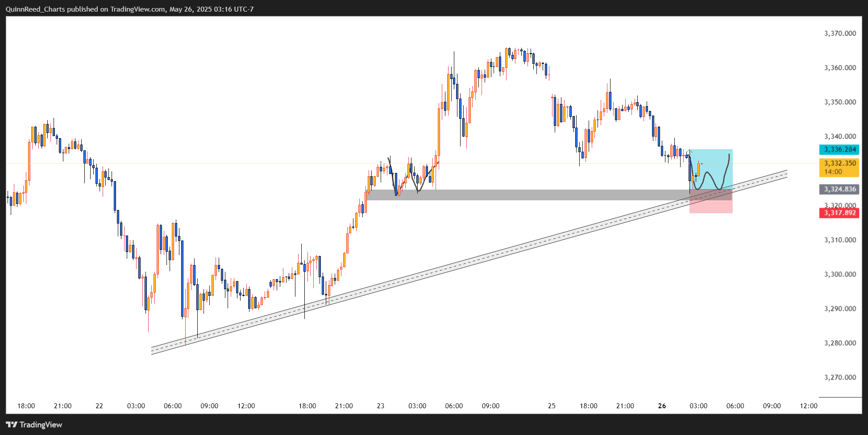Image resolution: width=868 pixels, height=435 pixels.
Task: Click the 3,270.000 price axis label
Action: (840, 377)
